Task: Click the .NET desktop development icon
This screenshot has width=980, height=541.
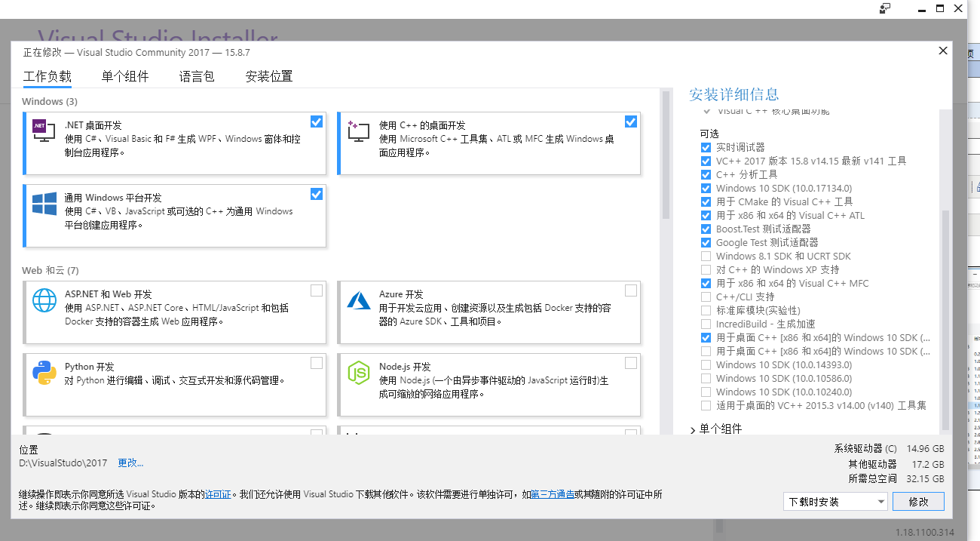Action: pyautogui.click(x=44, y=131)
